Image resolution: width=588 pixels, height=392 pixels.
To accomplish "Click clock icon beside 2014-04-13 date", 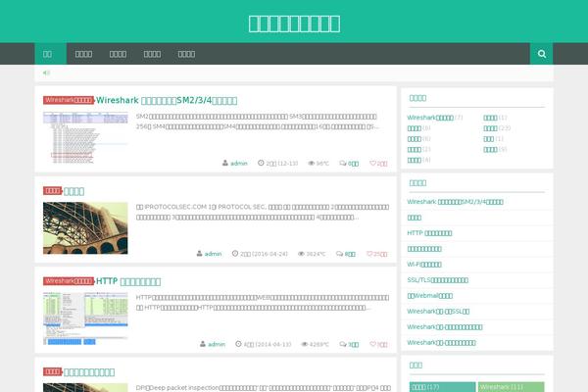I will (x=238, y=344).
